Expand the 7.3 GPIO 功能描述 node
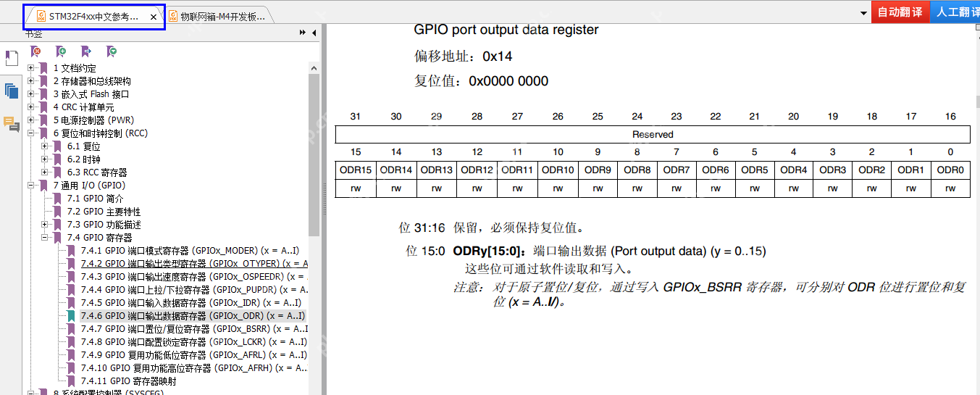Screen dimensions: 980x395 pos(45,225)
